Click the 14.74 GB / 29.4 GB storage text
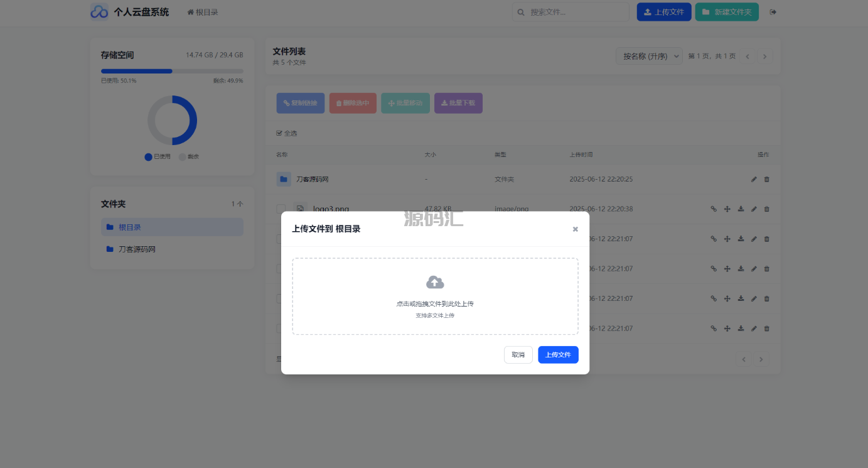The width and height of the screenshot is (868, 468). click(215, 55)
